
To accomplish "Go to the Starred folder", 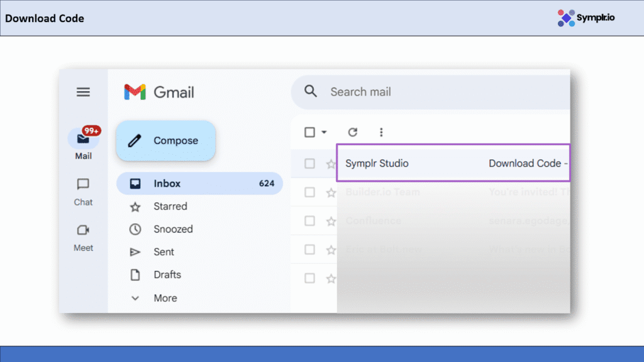I will (x=170, y=206).
